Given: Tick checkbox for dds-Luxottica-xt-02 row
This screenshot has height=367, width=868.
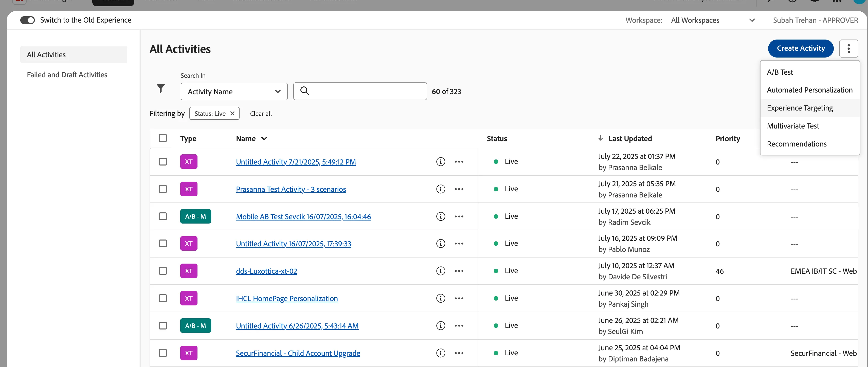Looking at the screenshot, I should tap(163, 271).
